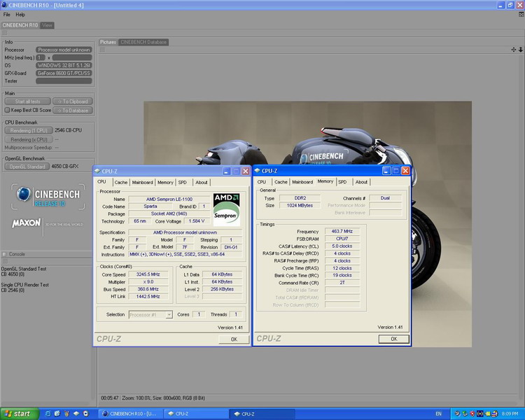Click the Tester name input field
This screenshot has width=525, height=420.
tap(64, 80)
